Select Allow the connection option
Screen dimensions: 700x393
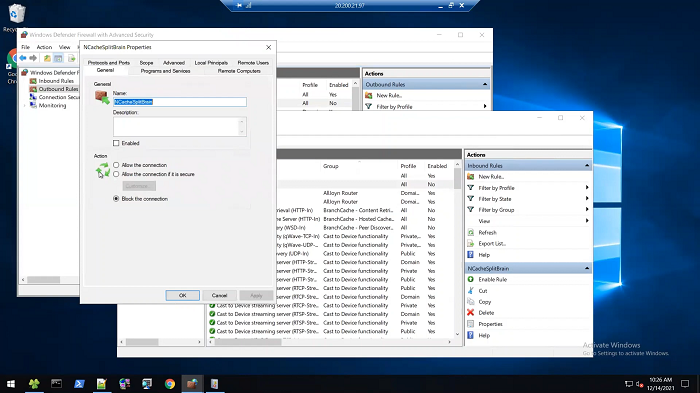[116, 165]
